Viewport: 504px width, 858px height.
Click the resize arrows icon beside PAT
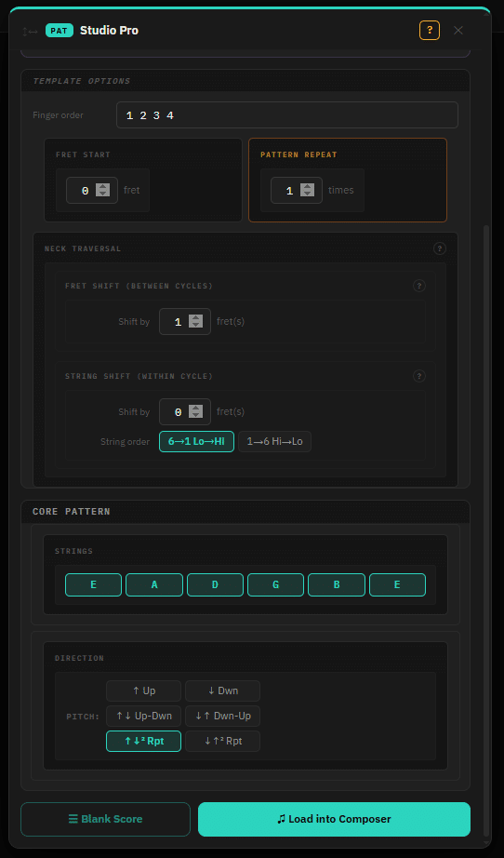[30, 32]
